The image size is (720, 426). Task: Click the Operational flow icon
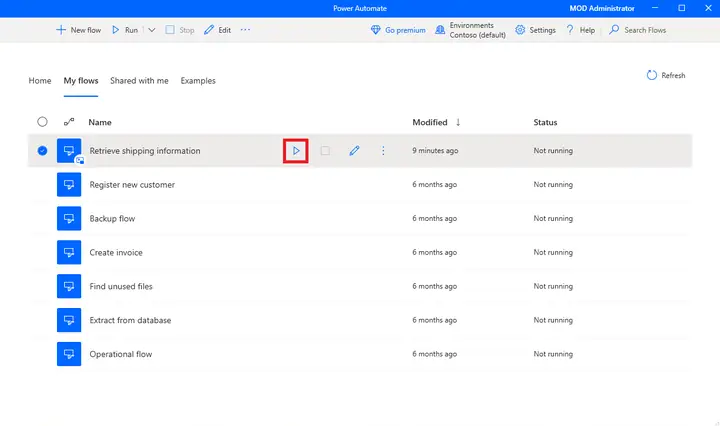click(x=69, y=354)
